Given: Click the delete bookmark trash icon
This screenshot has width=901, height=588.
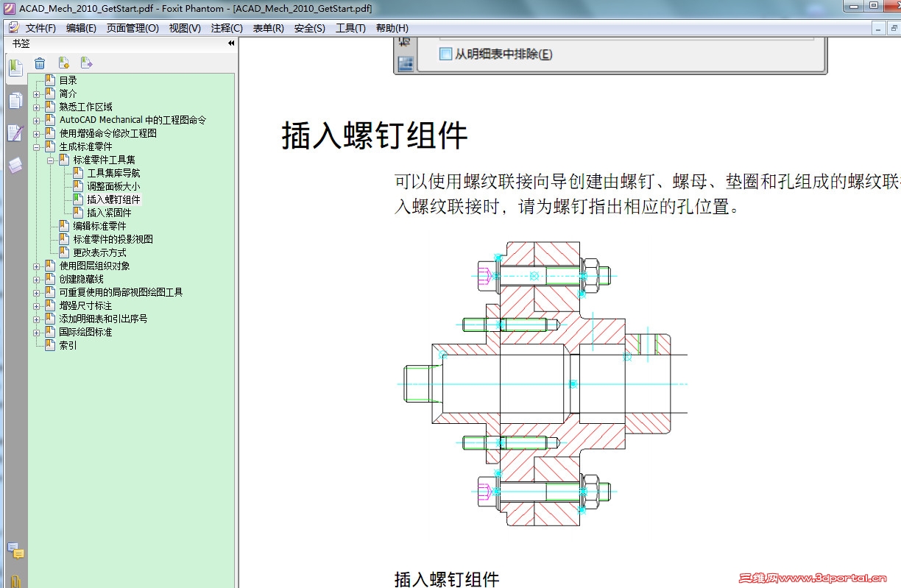Looking at the screenshot, I should (x=40, y=63).
